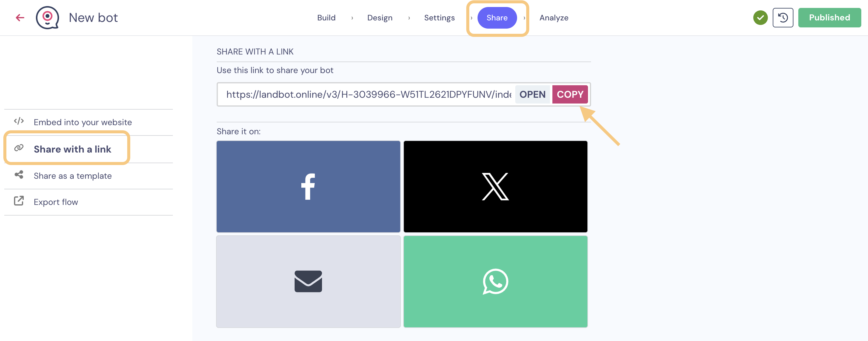Viewport: 868px width, 341px height.
Task: Go to the Analyze tab
Action: pyautogui.click(x=554, y=18)
